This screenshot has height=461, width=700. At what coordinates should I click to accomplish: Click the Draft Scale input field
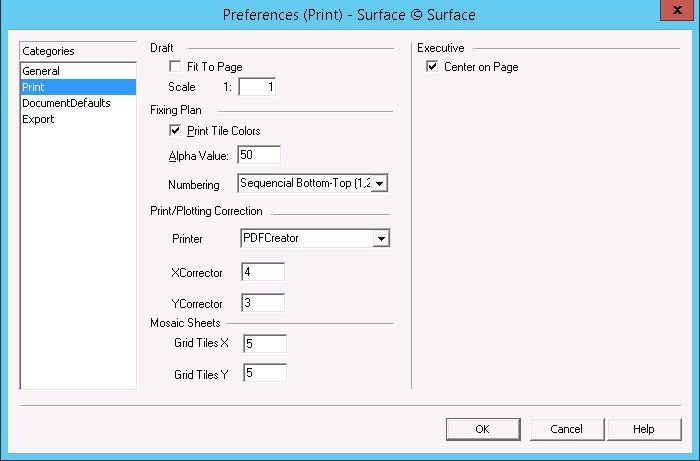[257, 87]
